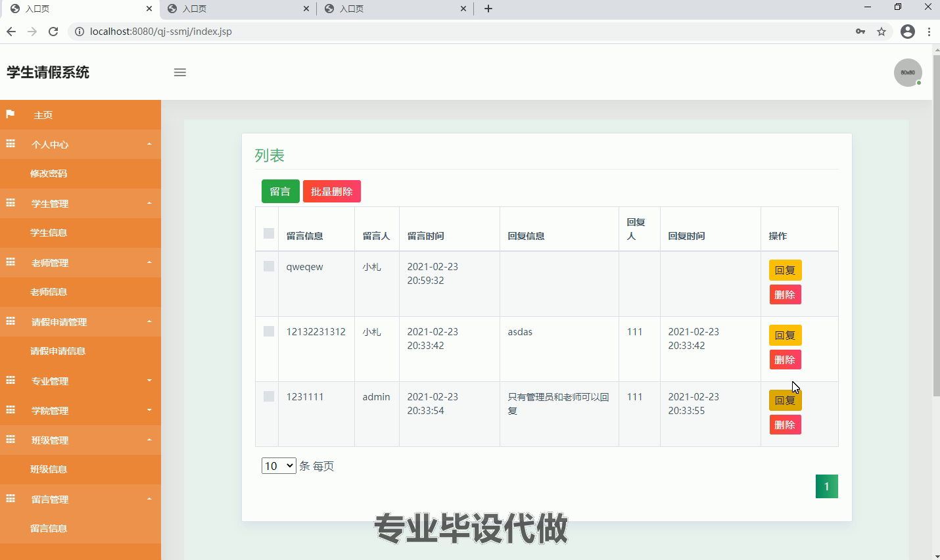The image size is (940, 560).
Task: Expand the 学院管理 menu arrow
Action: click(x=149, y=410)
